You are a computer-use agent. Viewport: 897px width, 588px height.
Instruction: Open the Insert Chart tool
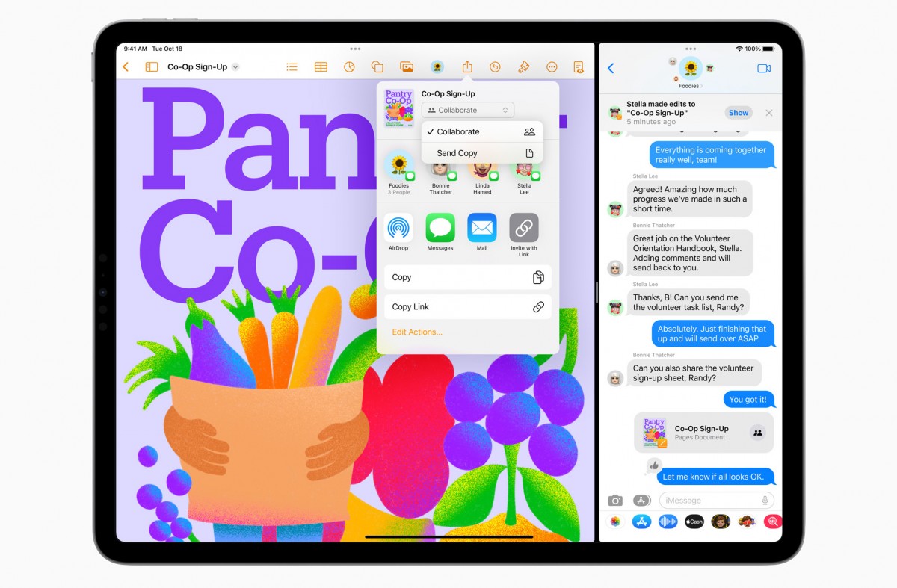pos(348,66)
